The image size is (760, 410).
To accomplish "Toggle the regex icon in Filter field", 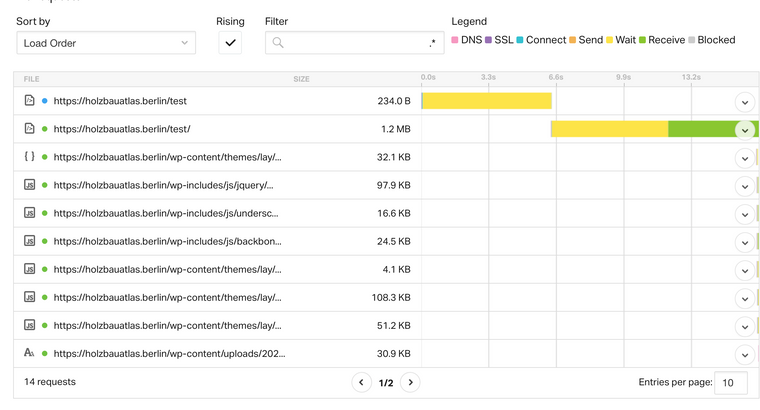I will click(432, 43).
